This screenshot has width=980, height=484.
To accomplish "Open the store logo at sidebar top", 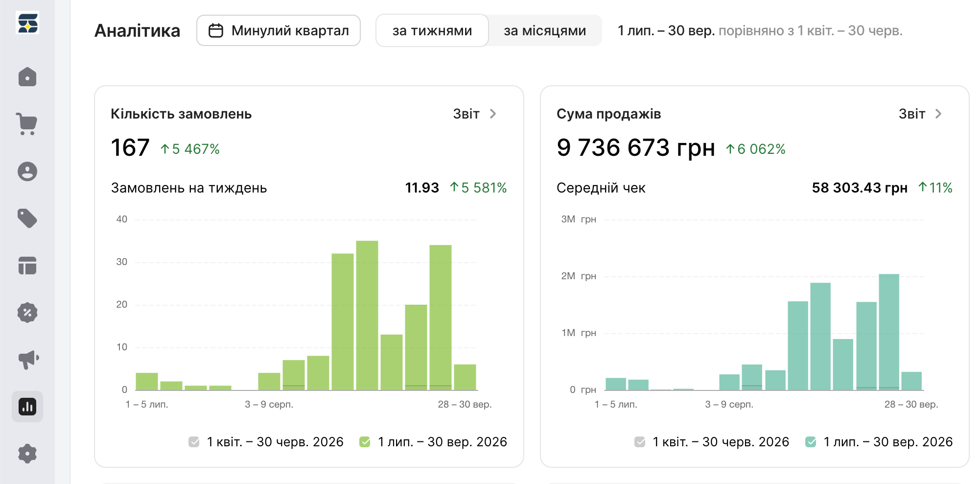I will coord(27,23).
